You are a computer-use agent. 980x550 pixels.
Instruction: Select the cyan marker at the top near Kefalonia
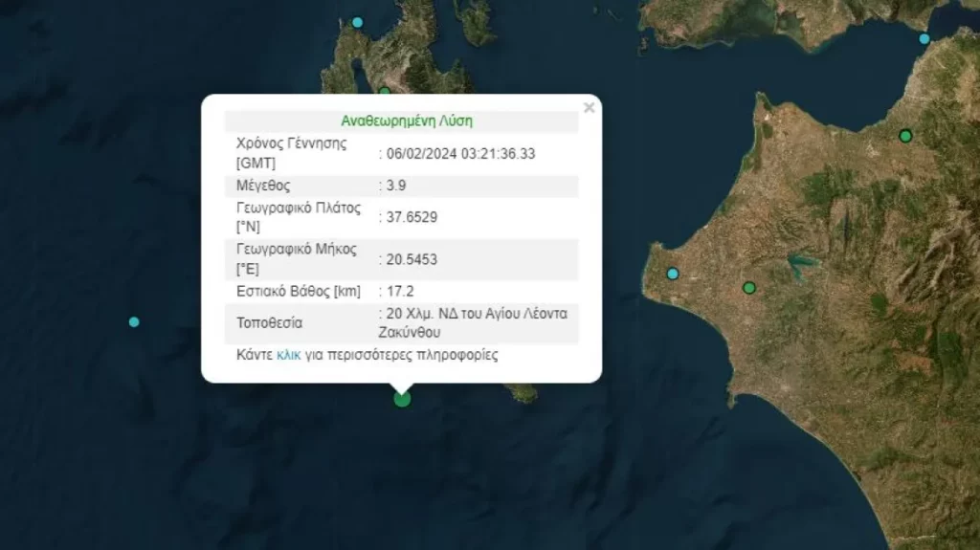[x=357, y=22]
